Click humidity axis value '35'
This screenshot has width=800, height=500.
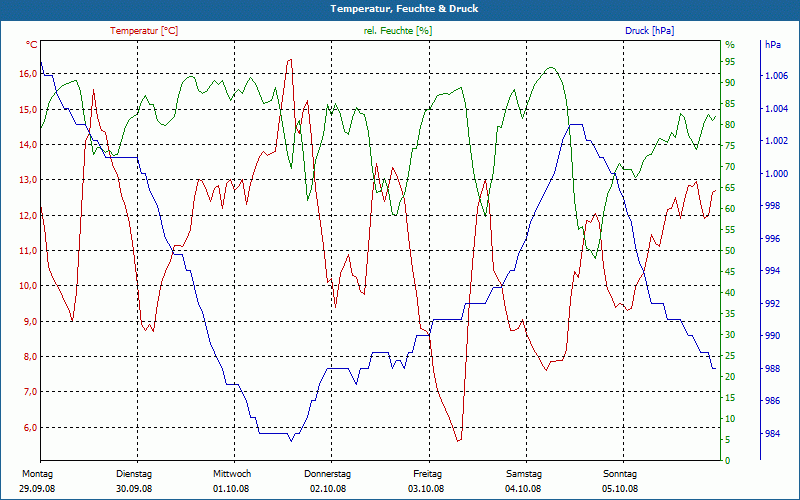(731, 314)
